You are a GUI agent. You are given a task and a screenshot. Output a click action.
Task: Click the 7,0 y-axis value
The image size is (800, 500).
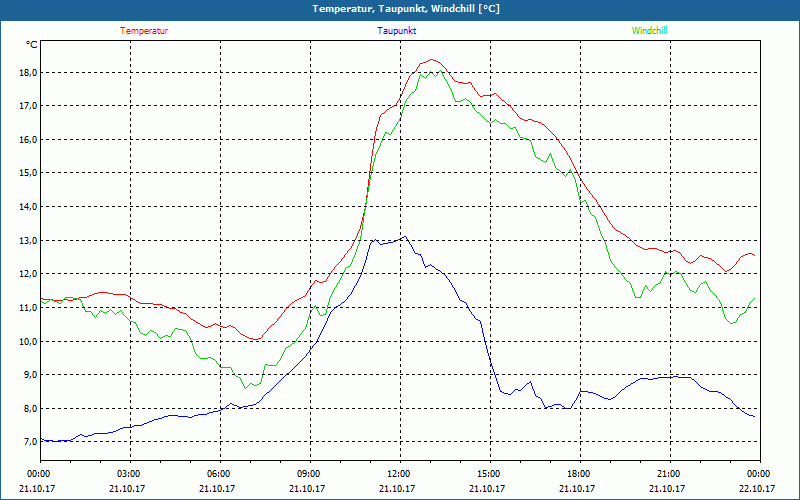pyautogui.click(x=30, y=441)
